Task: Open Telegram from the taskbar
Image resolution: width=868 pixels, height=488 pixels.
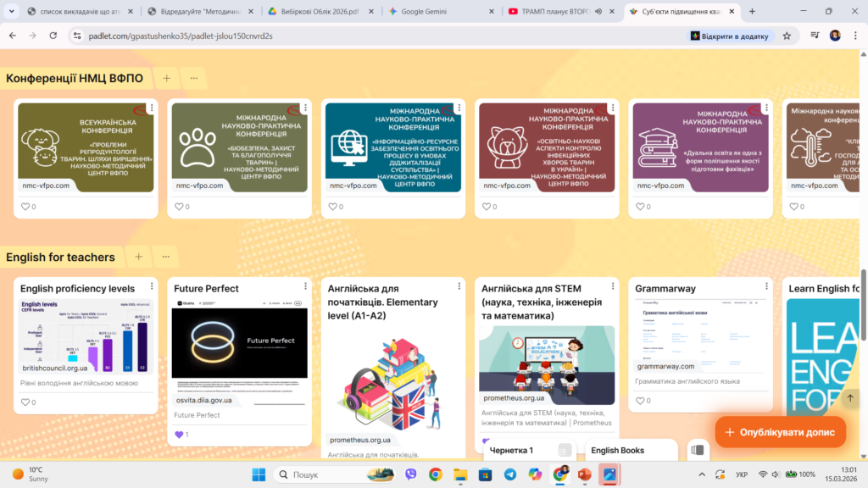Action: (x=509, y=474)
